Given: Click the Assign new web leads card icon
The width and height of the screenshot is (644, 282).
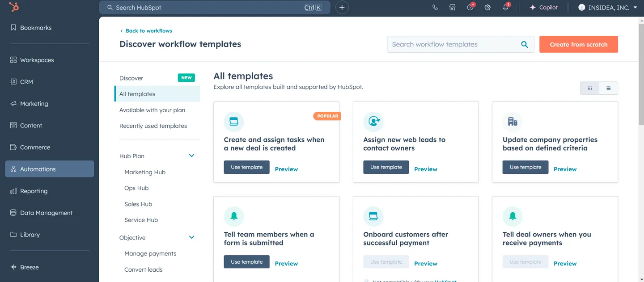Looking at the screenshot, I should pos(373,122).
